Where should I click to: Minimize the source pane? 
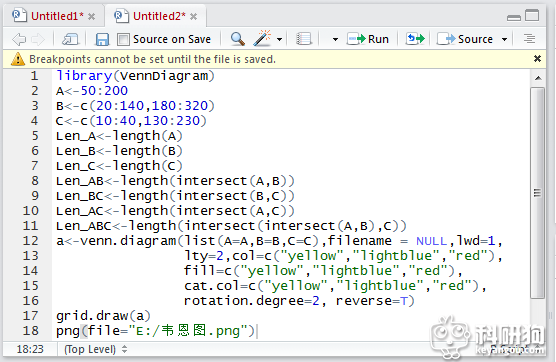[513, 17]
